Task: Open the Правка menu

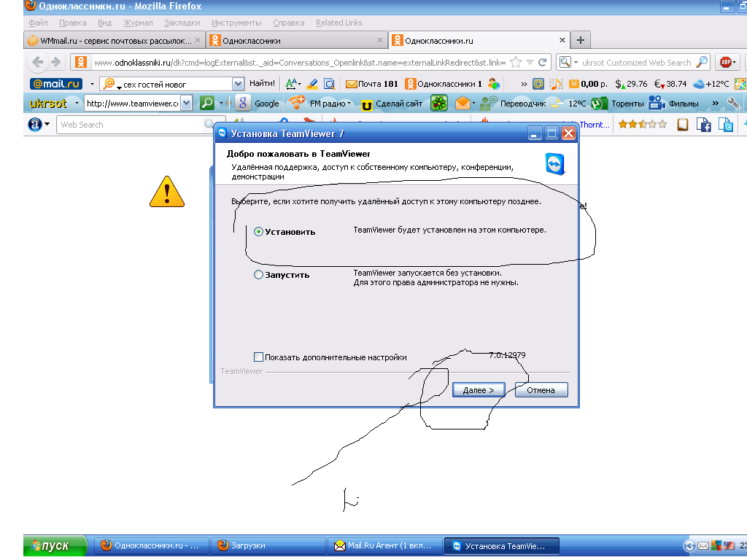Action: click(72, 23)
